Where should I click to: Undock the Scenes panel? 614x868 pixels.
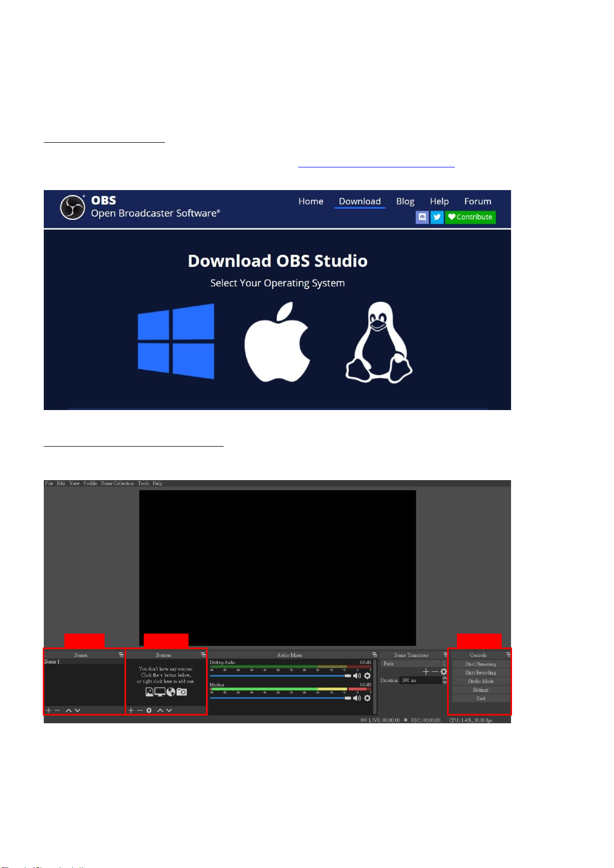click(122, 655)
